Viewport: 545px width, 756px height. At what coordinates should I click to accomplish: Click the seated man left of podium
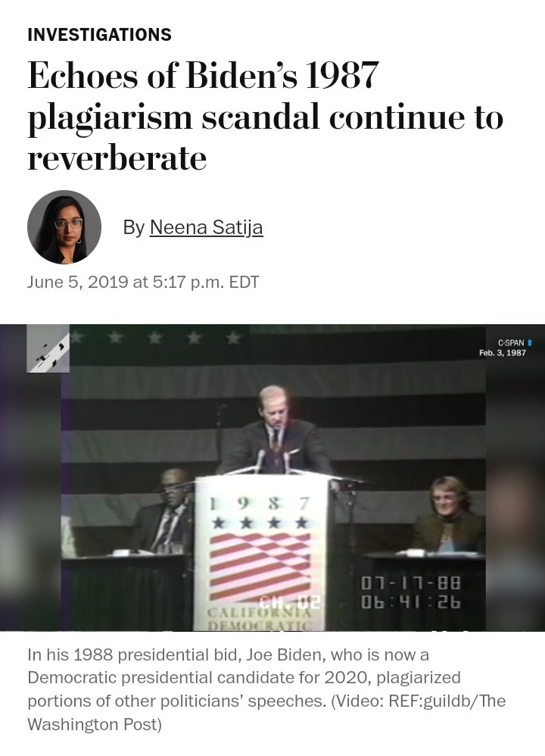click(x=163, y=511)
